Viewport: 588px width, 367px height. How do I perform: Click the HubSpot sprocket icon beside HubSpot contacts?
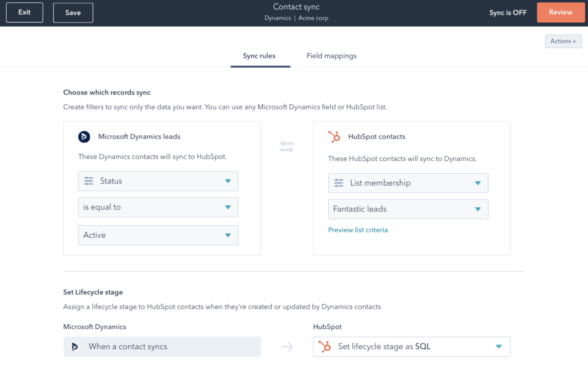pos(334,137)
